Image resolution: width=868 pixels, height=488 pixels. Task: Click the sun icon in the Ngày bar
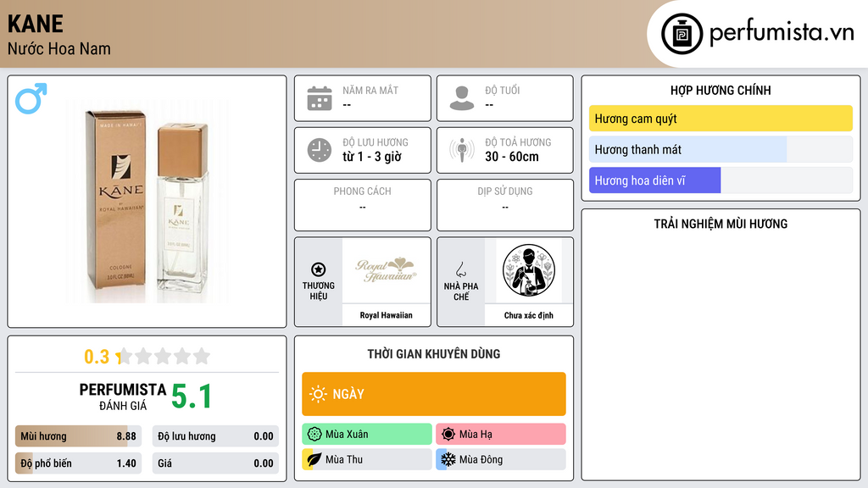click(x=318, y=394)
